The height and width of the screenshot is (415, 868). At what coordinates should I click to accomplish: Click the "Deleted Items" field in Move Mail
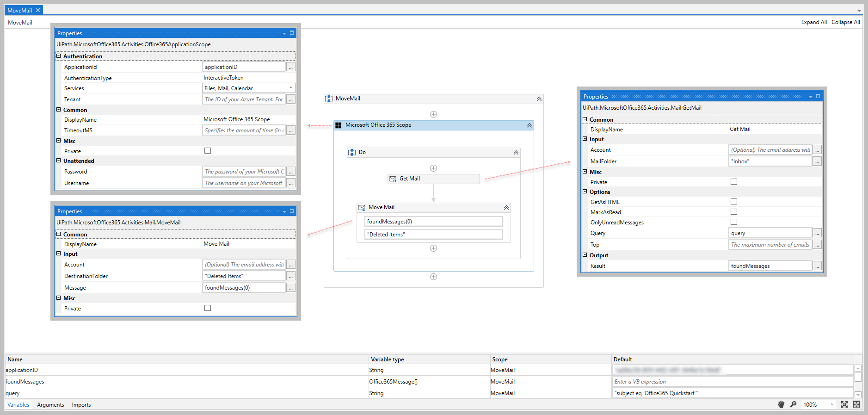[x=433, y=235]
